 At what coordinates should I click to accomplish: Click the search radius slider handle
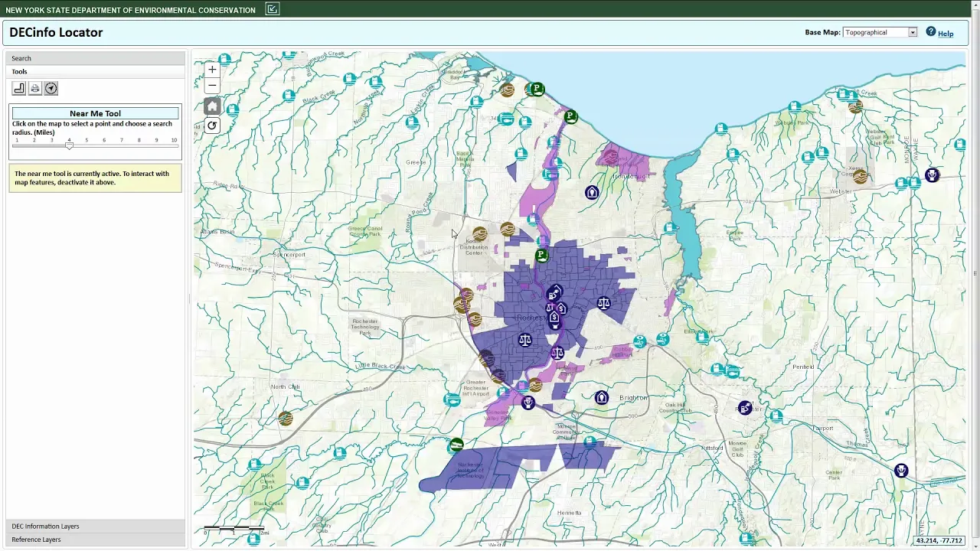point(69,145)
